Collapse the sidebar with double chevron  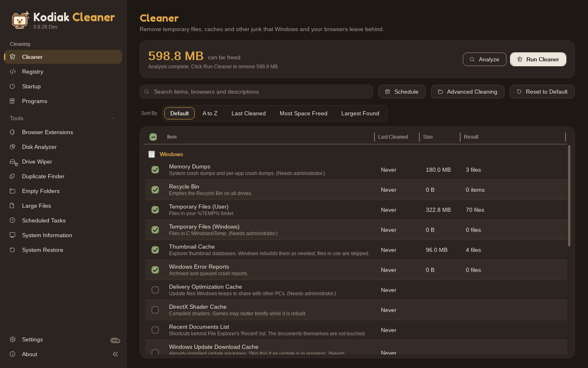pyautogui.click(x=115, y=354)
